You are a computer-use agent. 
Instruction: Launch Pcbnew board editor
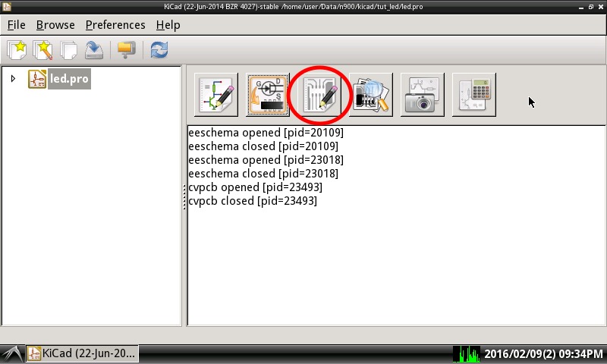tap(319, 95)
